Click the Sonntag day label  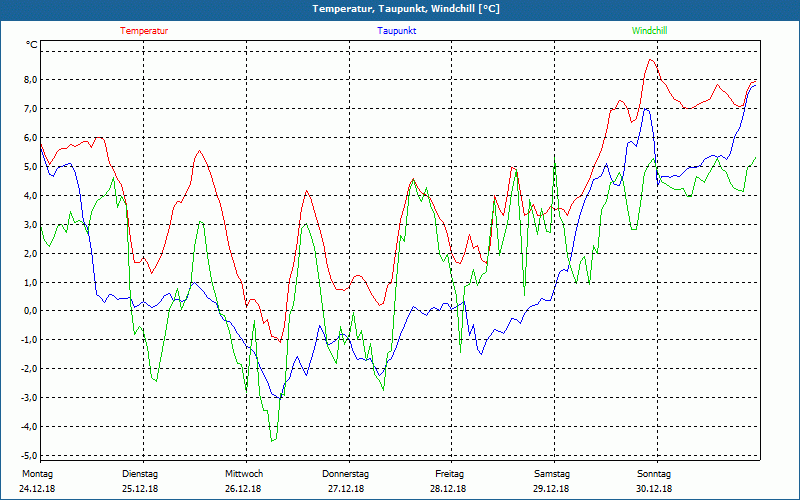point(654,474)
